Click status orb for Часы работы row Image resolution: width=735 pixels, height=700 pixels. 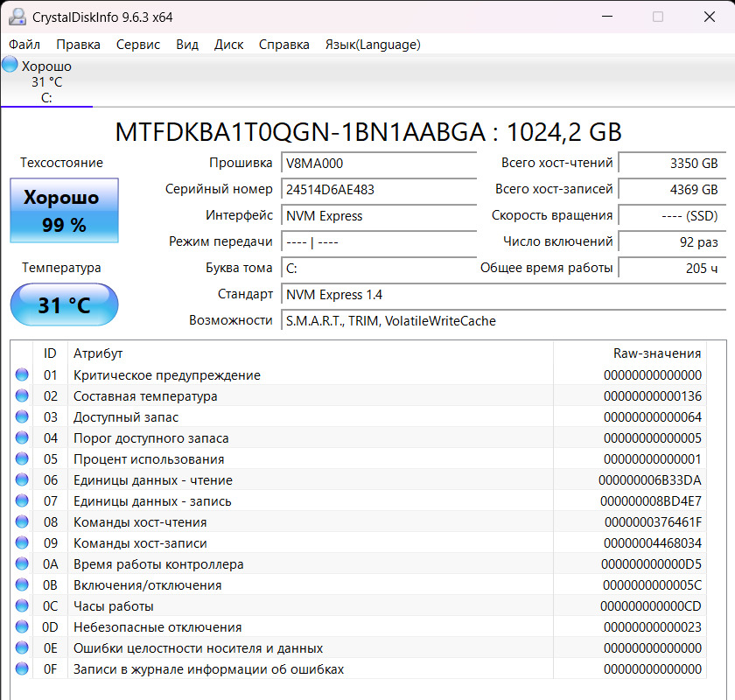point(22,605)
